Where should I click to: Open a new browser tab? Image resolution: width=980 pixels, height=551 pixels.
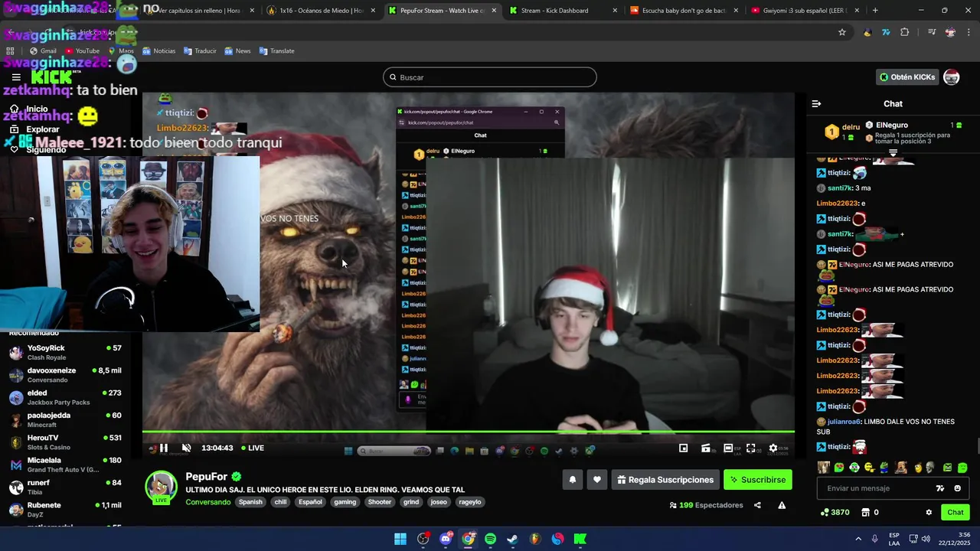pyautogui.click(x=875, y=11)
